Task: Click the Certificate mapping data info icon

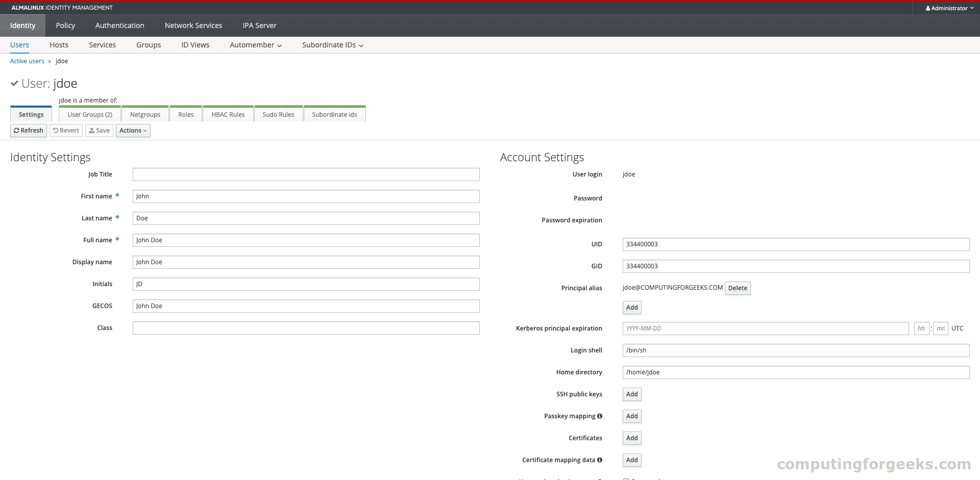Action: [600, 460]
